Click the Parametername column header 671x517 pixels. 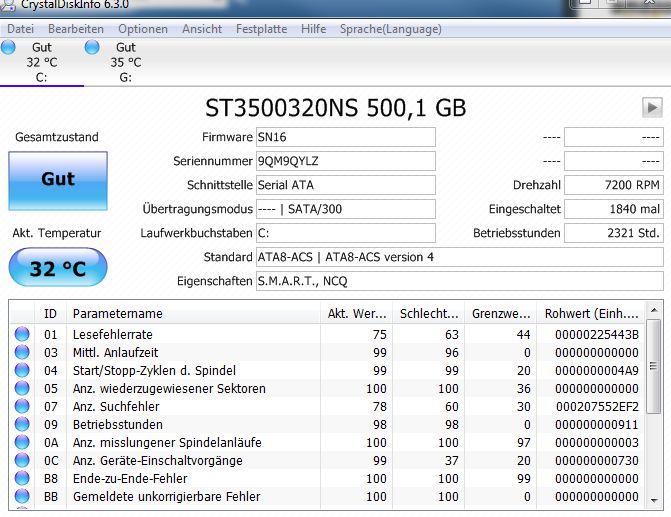point(193,314)
